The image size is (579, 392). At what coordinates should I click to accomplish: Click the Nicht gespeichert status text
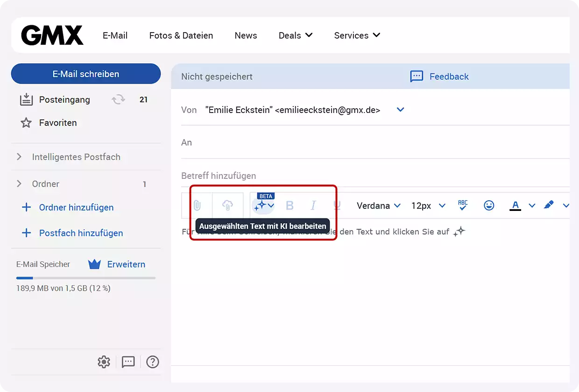pyautogui.click(x=217, y=77)
